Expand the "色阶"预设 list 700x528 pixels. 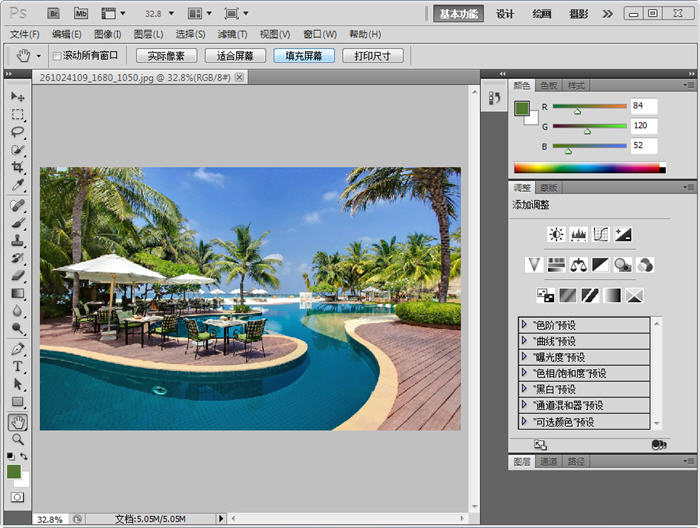525,325
